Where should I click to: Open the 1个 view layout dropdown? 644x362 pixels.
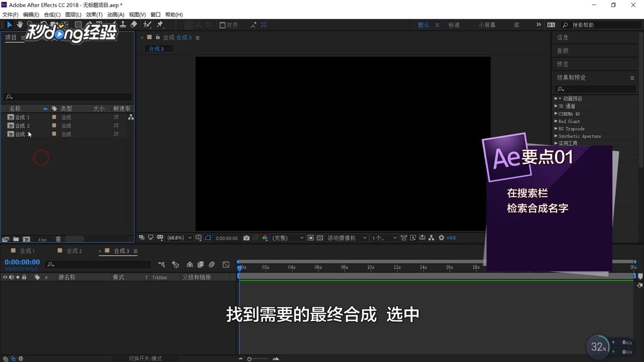pos(384,238)
